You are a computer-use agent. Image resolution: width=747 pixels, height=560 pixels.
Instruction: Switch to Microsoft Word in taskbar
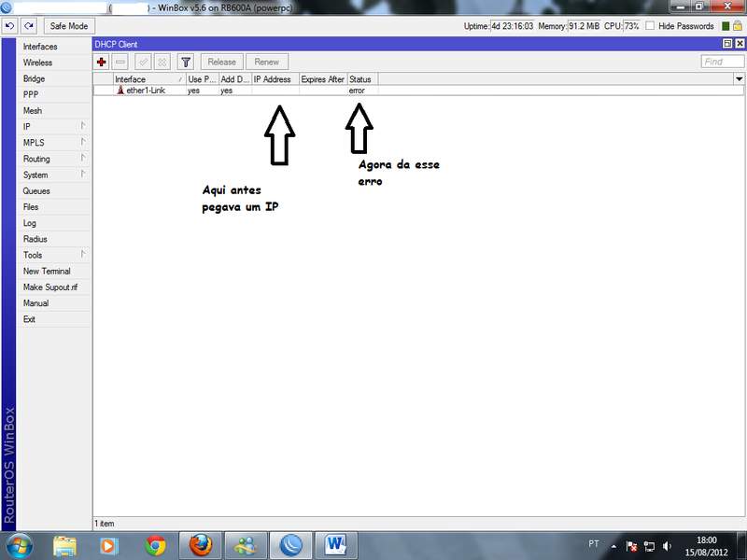click(x=336, y=546)
